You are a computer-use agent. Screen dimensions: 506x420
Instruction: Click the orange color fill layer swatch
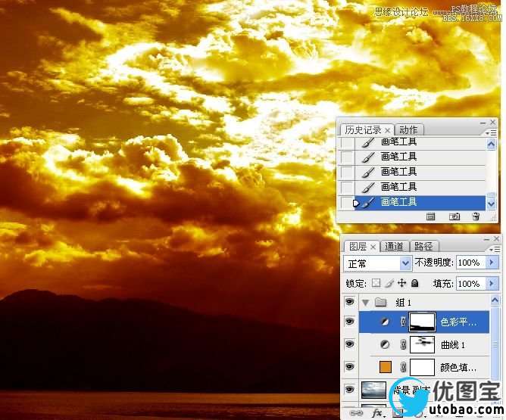click(x=380, y=368)
